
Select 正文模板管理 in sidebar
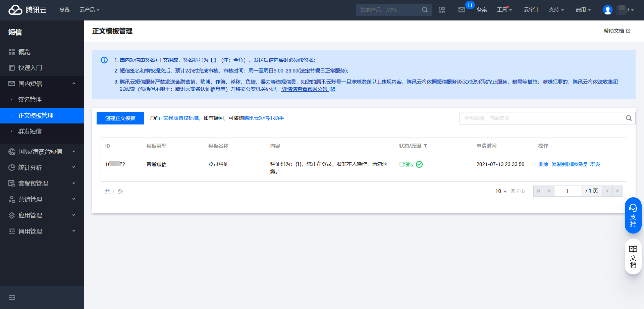point(42,115)
